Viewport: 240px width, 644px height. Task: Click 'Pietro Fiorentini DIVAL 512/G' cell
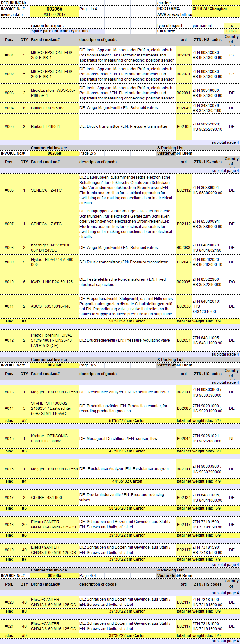(x=54, y=340)
